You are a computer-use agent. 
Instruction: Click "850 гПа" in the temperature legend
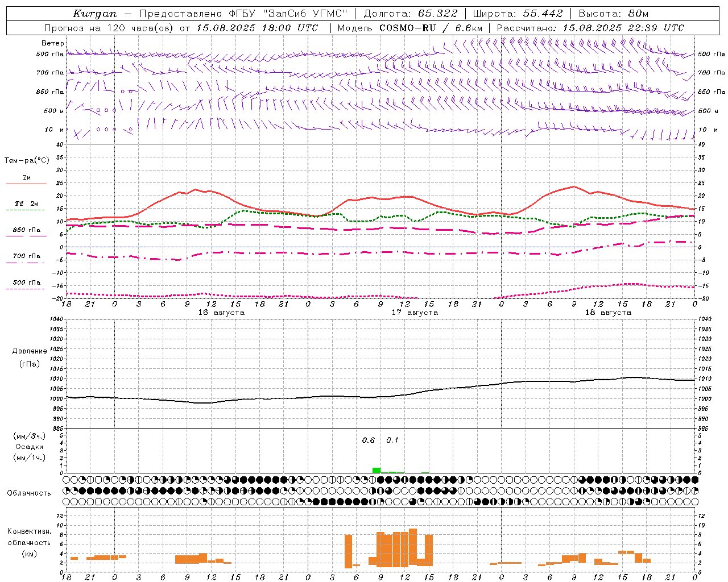[x=27, y=230]
